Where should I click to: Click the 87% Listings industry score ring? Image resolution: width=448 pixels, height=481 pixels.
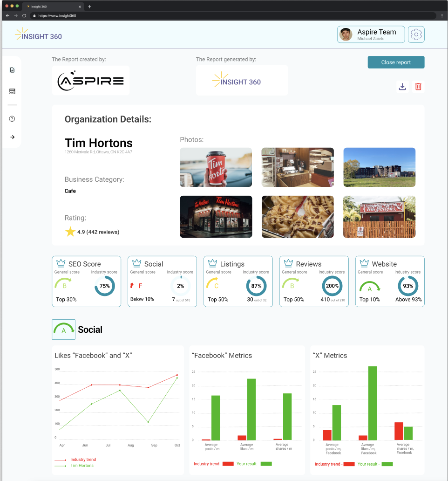(x=256, y=286)
